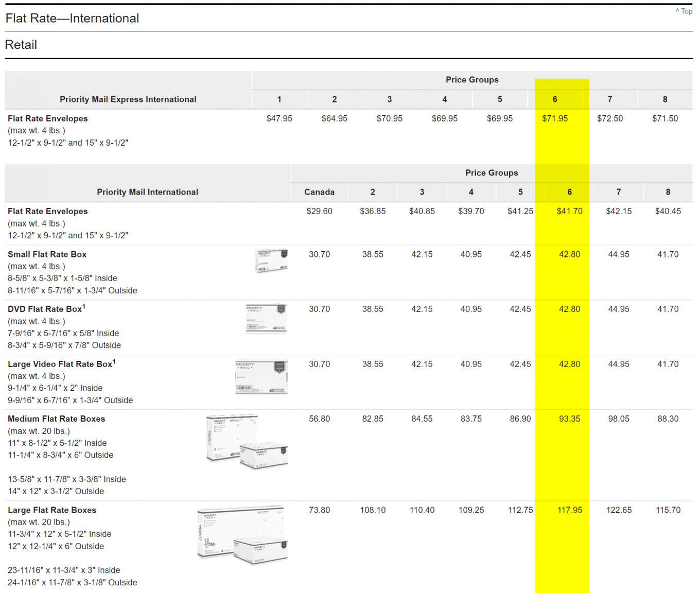Screen dimensions: 700x593
Task: Select the 115.70 price cell
Action: [668, 510]
